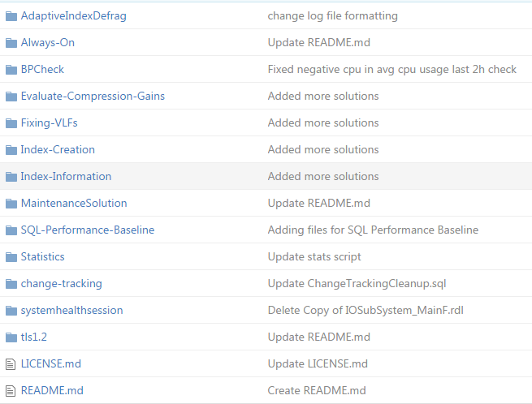Open the Always-On folder
The width and height of the screenshot is (532, 404).
click(x=47, y=43)
